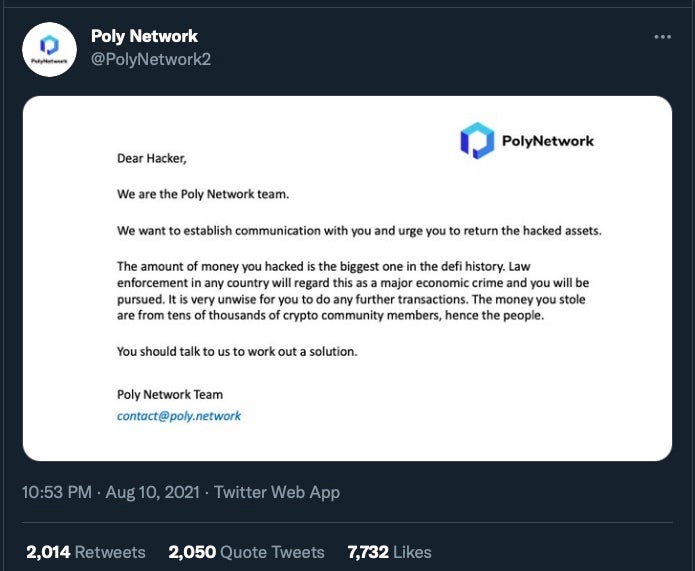Open the 10:53 PM Aug 10, 2021 timestamp
Screen dimensions: 695x571
111,492
